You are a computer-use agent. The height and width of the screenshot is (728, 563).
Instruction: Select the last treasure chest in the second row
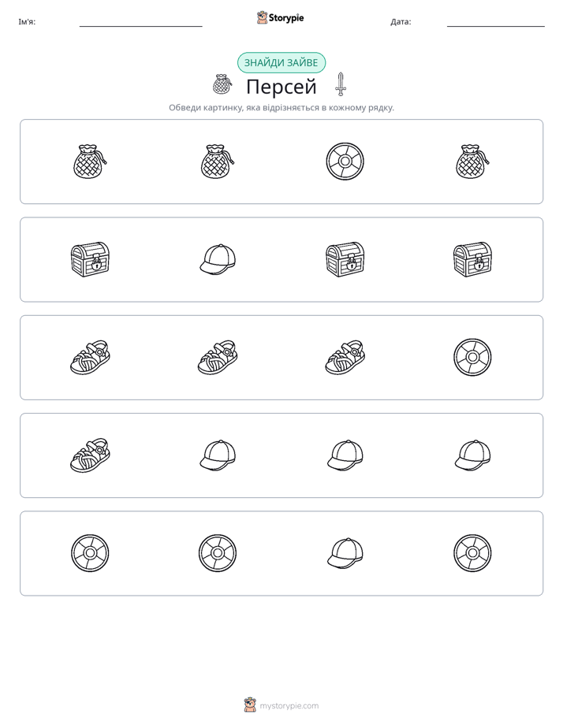click(x=472, y=259)
